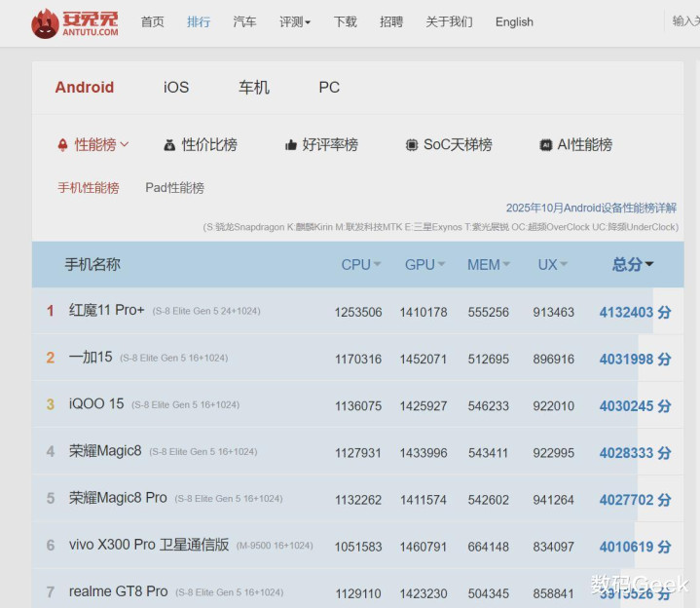Open 2025年10月Android设备性能榜详解 link
The image size is (700, 608).
[591, 208]
